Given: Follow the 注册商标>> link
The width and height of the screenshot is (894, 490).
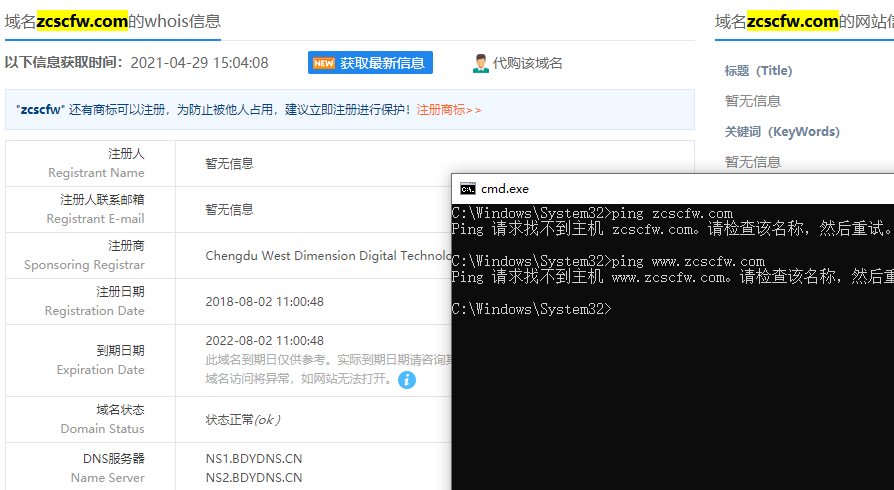Looking at the screenshot, I should point(449,110).
